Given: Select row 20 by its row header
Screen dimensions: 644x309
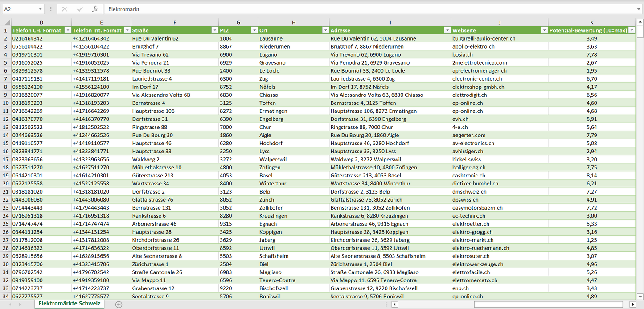Looking at the screenshot, I should click(6, 184).
